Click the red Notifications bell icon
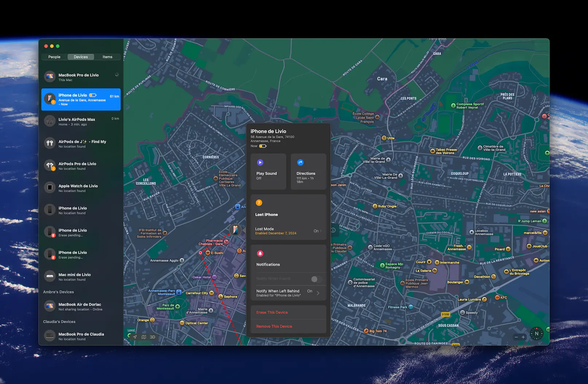This screenshot has height=384, width=588. (260, 253)
